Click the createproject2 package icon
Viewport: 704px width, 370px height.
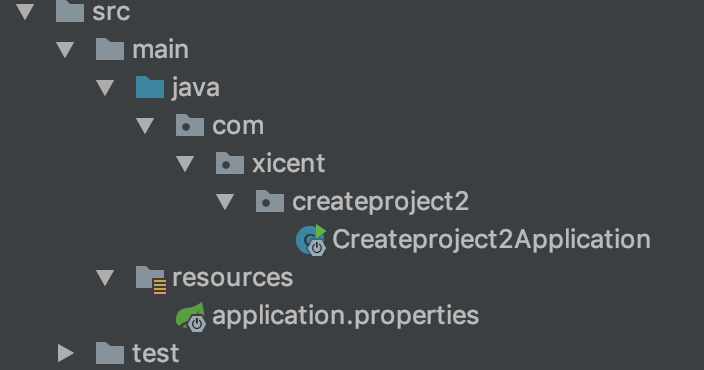pos(270,201)
